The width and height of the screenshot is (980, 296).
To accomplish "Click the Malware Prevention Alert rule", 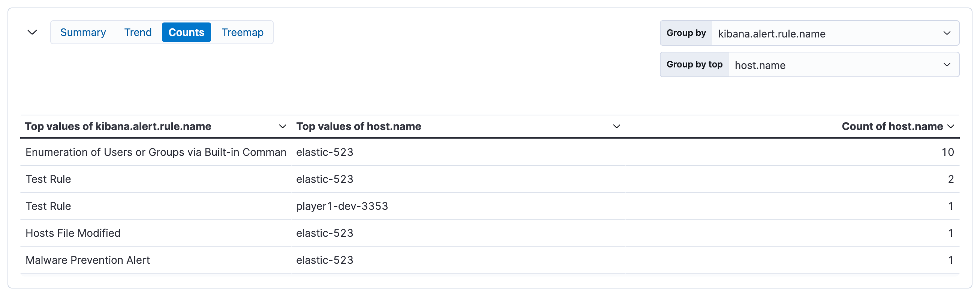I will coord(87,260).
